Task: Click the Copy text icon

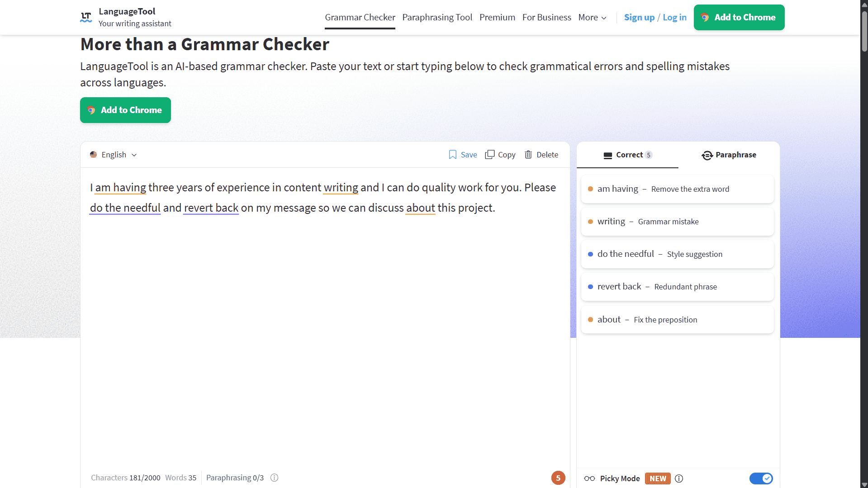Action: [491, 154]
